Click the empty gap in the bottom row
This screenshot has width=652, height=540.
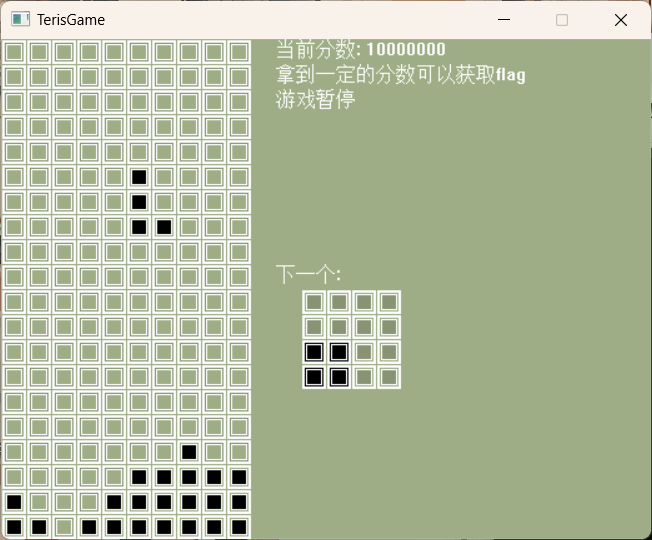(x=64, y=527)
